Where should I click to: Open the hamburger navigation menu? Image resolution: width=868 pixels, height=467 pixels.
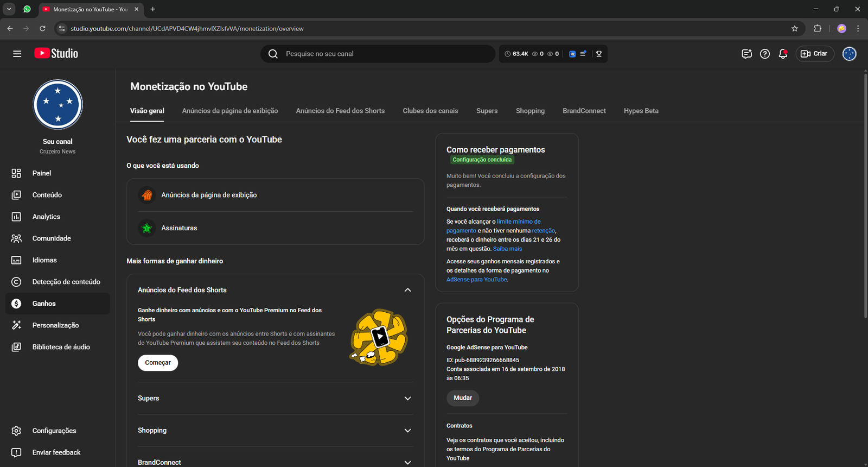(17, 54)
